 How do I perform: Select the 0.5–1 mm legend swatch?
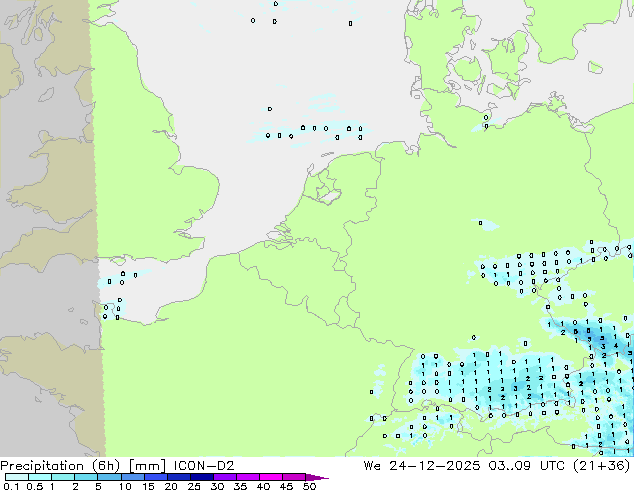[40, 477]
